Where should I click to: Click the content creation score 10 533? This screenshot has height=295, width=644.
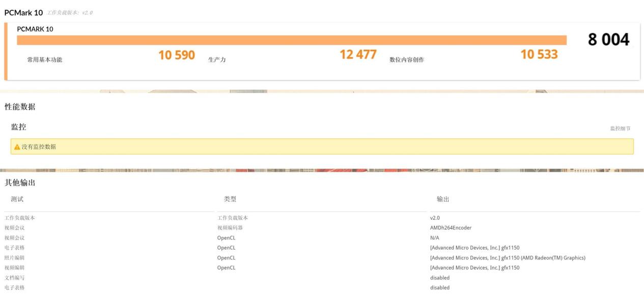[539, 54]
